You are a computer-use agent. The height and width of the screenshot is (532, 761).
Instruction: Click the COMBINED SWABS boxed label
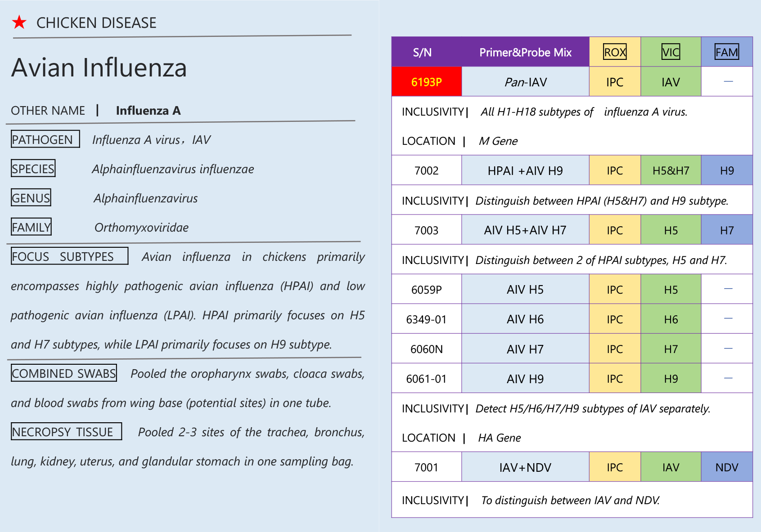(64, 373)
